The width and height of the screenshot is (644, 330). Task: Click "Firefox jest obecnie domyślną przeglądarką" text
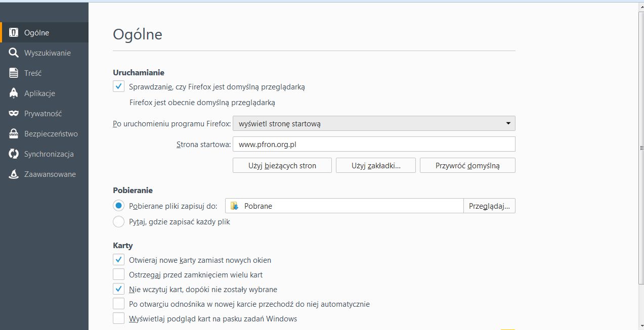[202, 103]
